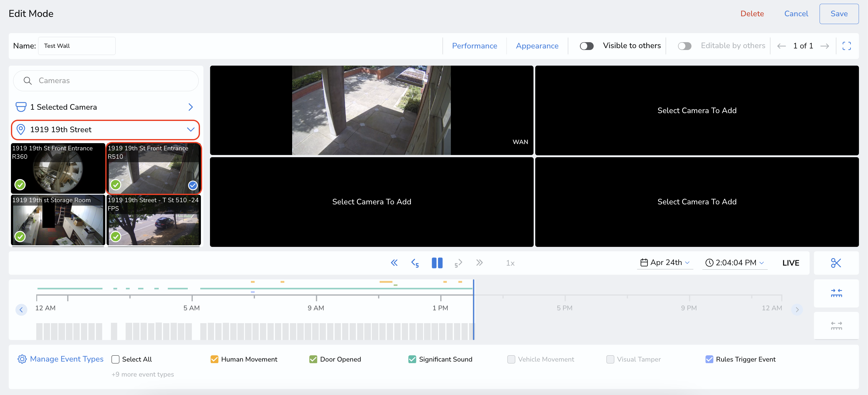Click Delete to remove the wall
This screenshot has height=395, width=868.
752,13
